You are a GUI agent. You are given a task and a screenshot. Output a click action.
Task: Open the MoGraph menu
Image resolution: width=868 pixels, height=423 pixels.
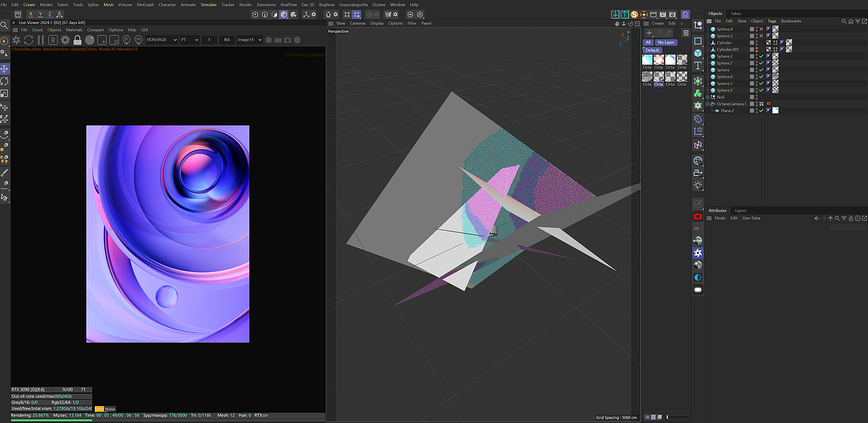(x=145, y=5)
